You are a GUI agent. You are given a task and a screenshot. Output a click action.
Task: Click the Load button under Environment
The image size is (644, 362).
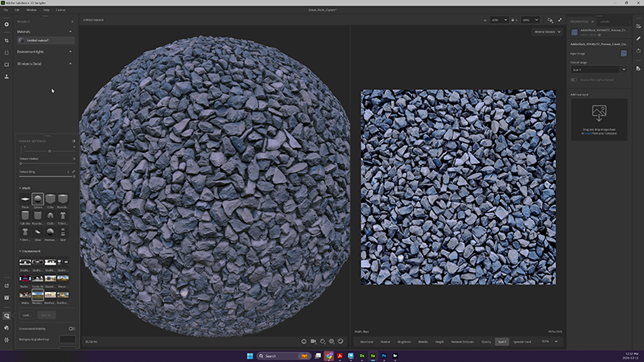(27, 315)
